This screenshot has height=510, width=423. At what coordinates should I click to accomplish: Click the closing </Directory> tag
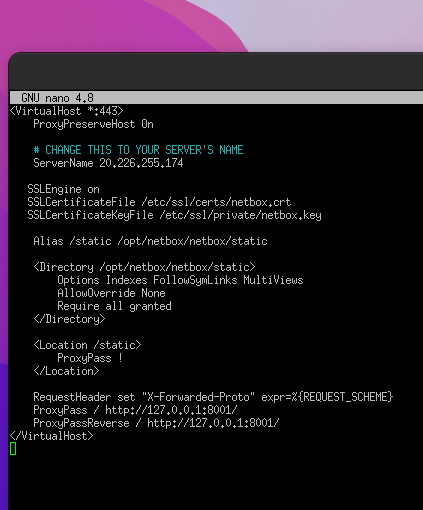(69, 319)
